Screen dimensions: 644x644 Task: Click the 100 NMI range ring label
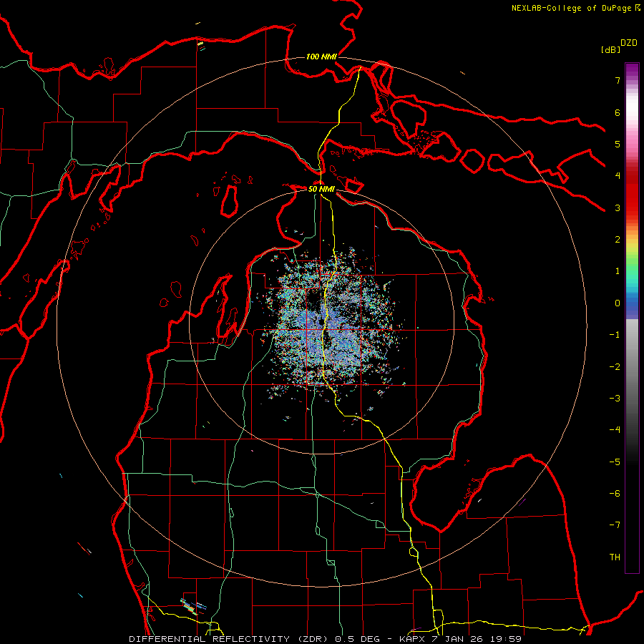(321, 57)
